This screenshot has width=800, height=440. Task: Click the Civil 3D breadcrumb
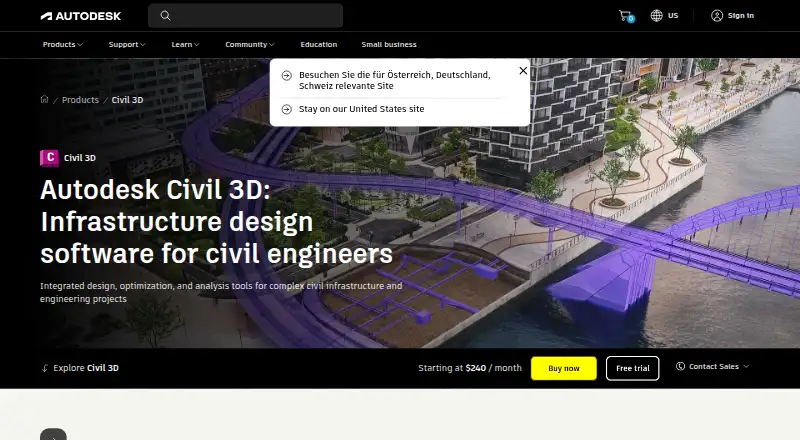click(128, 100)
